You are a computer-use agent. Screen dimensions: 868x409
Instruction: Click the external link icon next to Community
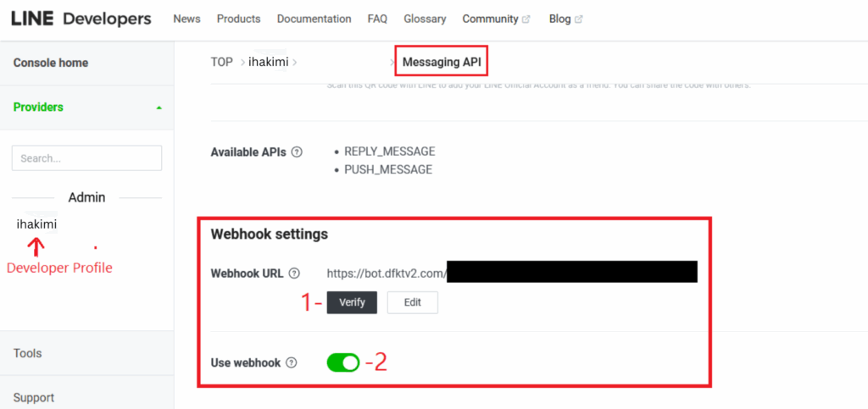pyautogui.click(x=526, y=19)
